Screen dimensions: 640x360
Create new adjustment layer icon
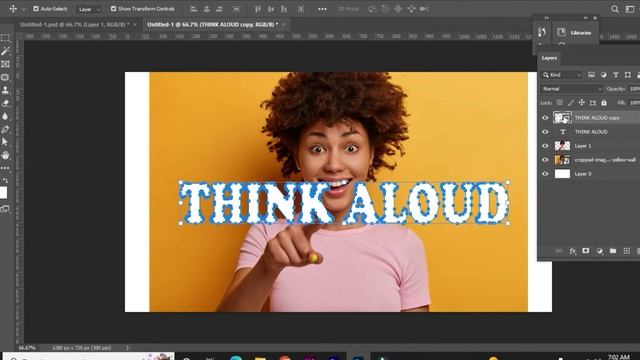[x=599, y=251]
